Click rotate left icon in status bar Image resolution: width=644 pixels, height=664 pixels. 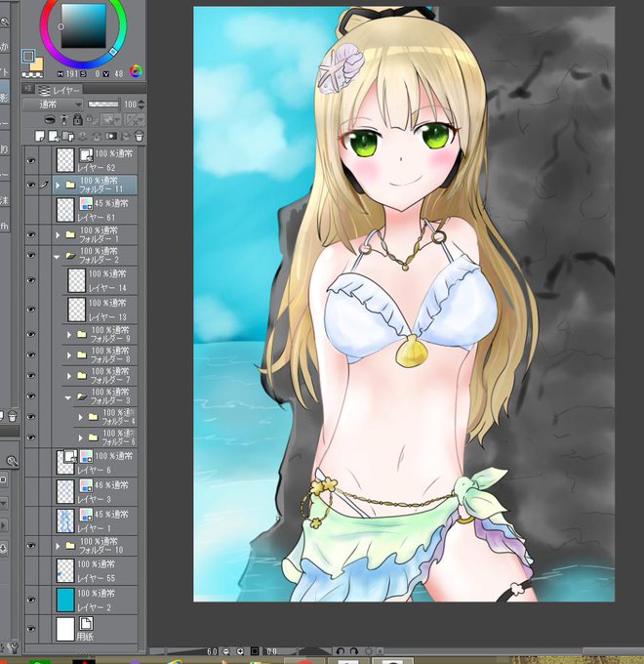(340, 651)
